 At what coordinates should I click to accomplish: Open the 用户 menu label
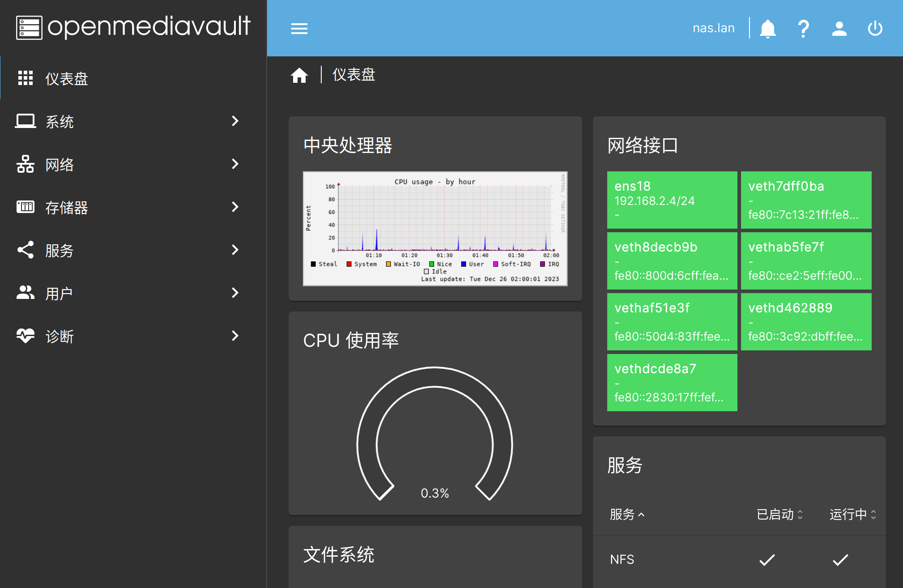[60, 293]
